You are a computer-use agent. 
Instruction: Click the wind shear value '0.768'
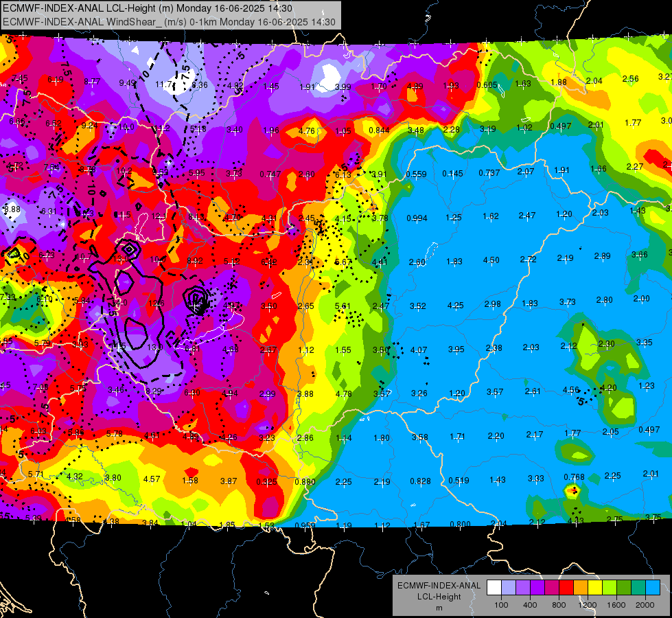575,477
